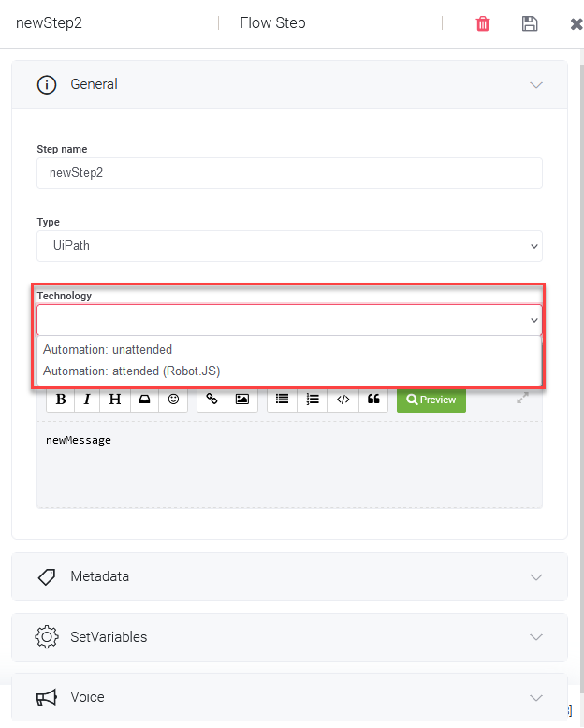Image resolution: width=584 pixels, height=728 pixels.
Task: Choose Automation: unattended option
Action: pos(108,350)
